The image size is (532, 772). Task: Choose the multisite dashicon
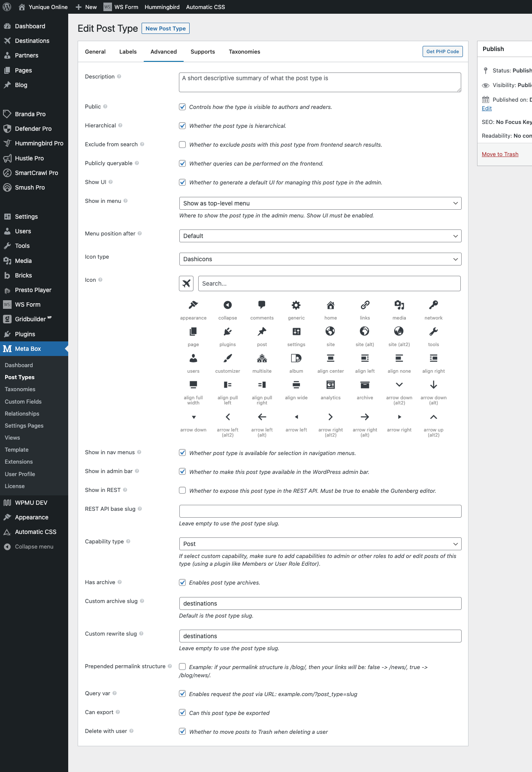tap(262, 358)
